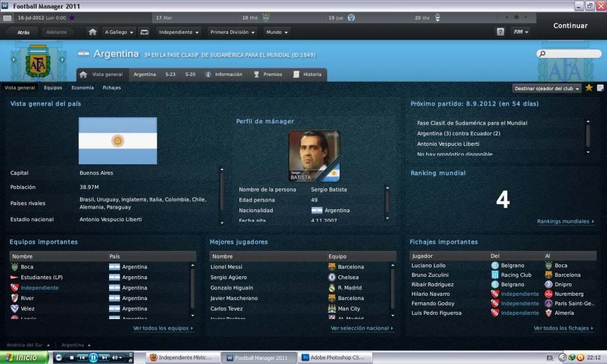Go to next nation with right crest arrow
The height and width of the screenshot is (364, 607).
pyautogui.click(x=62, y=60)
